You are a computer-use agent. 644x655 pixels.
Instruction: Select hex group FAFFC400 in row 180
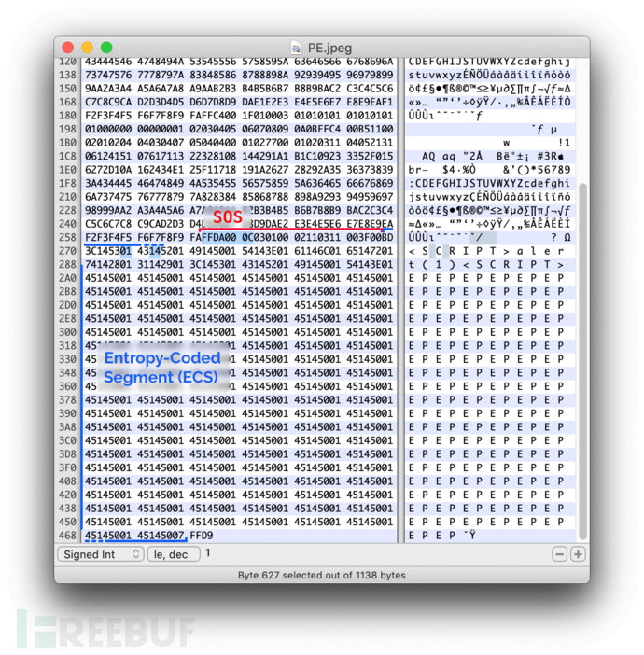click(x=213, y=116)
